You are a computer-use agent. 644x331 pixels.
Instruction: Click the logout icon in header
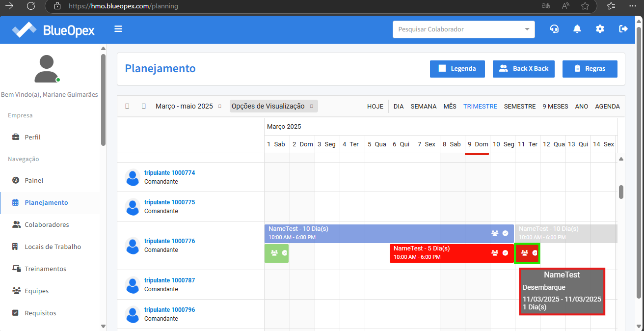pyautogui.click(x=623, y=29)
